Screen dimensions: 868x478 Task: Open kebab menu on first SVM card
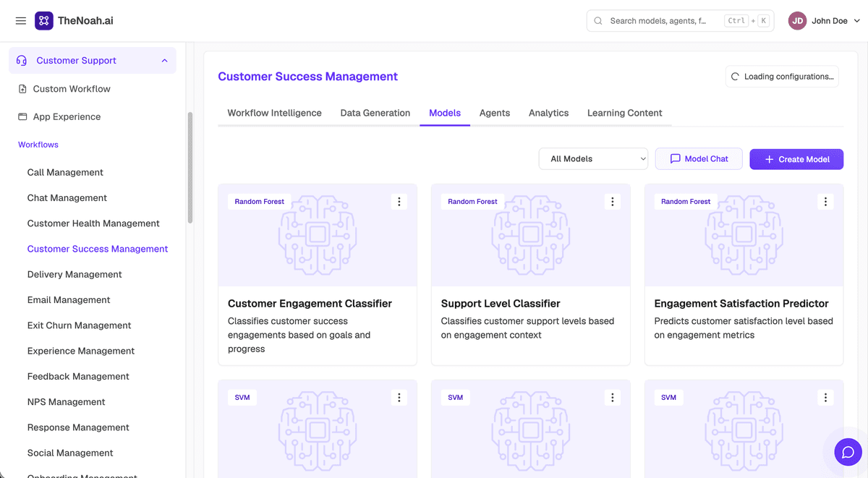pos(399,398)
